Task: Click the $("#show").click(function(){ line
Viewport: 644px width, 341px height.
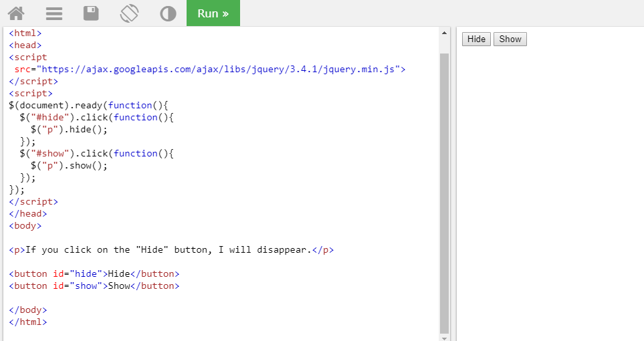Action: click(x=96, y=154)
